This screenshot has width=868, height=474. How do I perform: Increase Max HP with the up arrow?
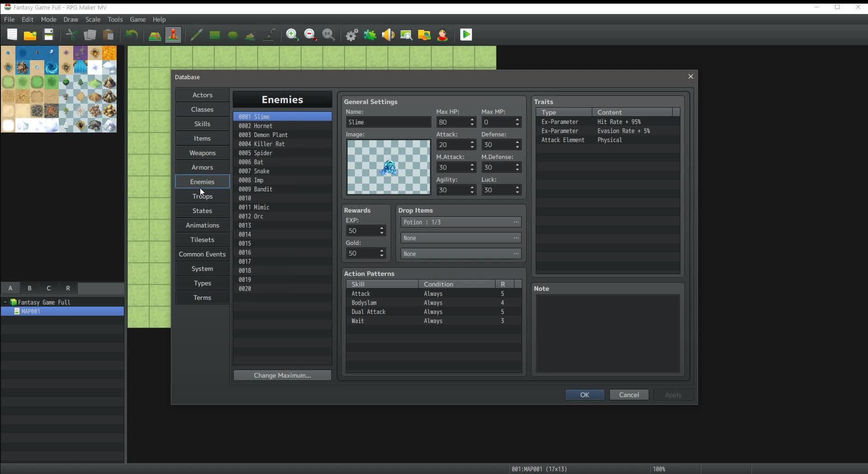472,120
